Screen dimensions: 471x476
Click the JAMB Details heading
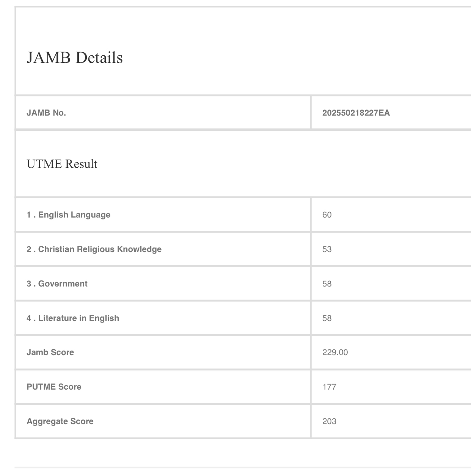coord(74,58)
